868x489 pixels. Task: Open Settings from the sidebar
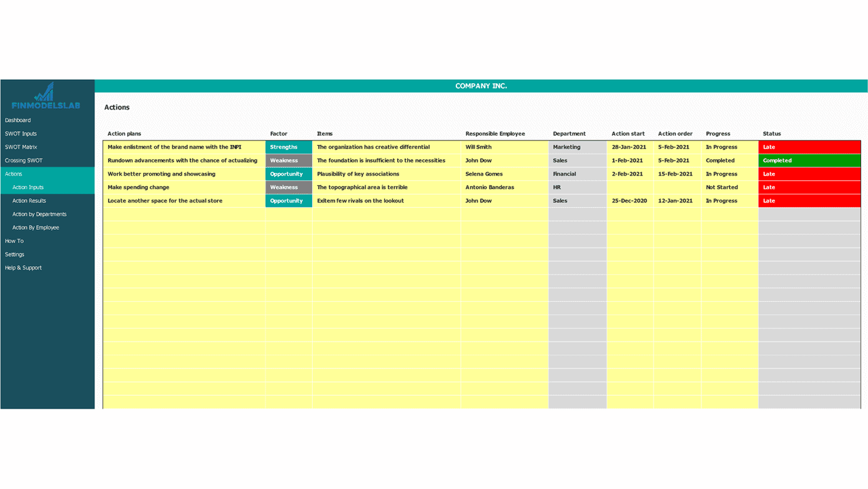tap(15, 255)
